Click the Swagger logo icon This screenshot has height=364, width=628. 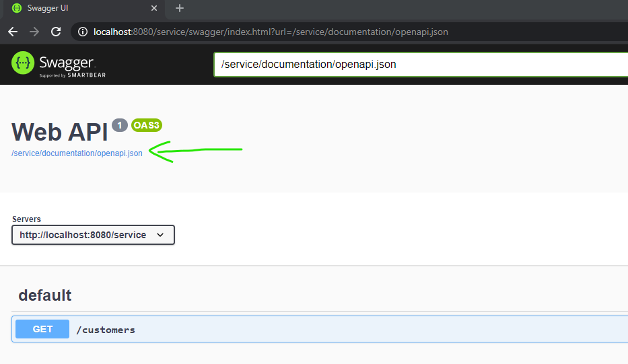23,63
